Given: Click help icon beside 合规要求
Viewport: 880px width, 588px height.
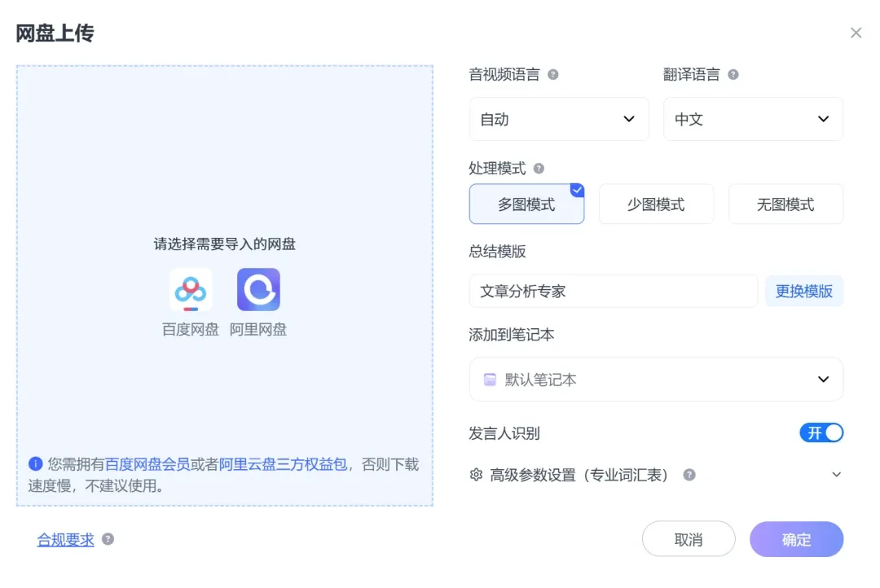Looking at the screenshot, I should pyautogui.click(x=108, y=539).
